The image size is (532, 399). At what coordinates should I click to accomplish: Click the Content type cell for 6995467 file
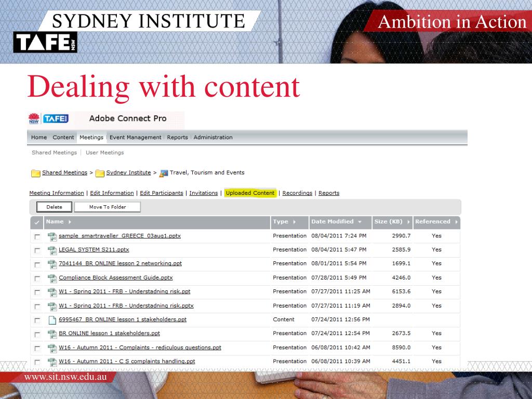tap(284, 320)
